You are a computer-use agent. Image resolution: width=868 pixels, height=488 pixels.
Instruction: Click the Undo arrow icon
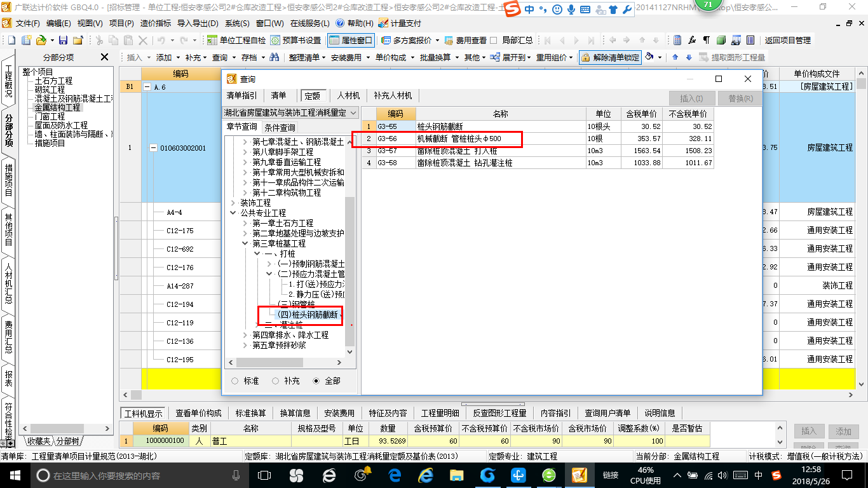[x=161, y=40]
